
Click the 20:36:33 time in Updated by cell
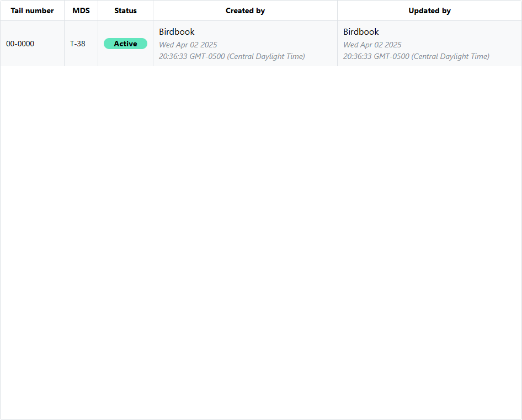pos(357,56)
